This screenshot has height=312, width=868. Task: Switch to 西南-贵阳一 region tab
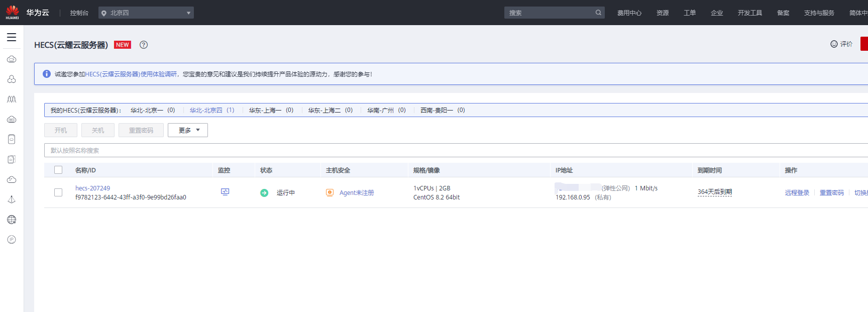(443, 110)
